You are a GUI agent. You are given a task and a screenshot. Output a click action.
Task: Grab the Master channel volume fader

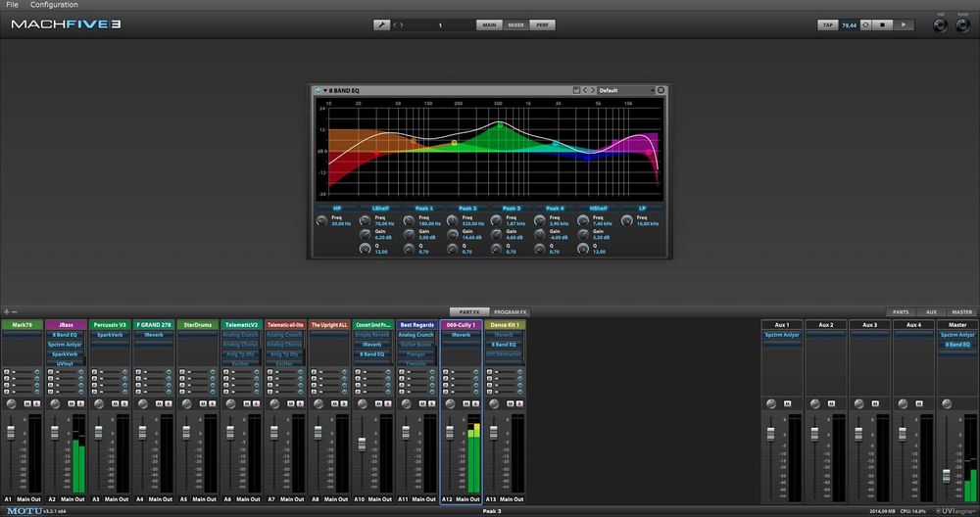click(x=947, y=476)
